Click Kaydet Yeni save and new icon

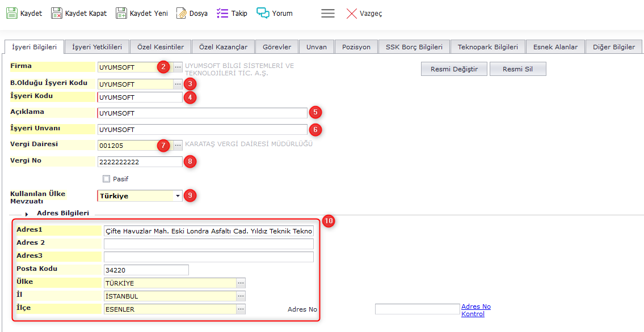(121, 13)
